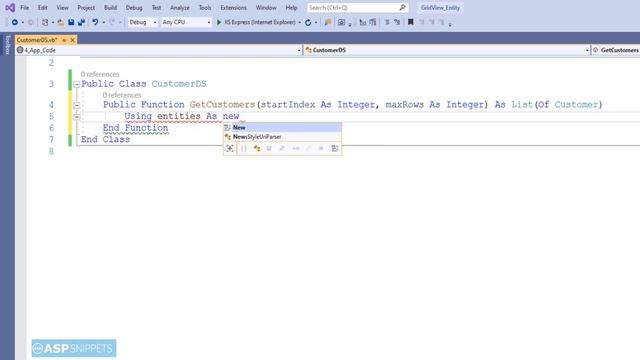640x360 pixels.
Task: Collapse the GetCustomers function block
Action: coord(76,105)
